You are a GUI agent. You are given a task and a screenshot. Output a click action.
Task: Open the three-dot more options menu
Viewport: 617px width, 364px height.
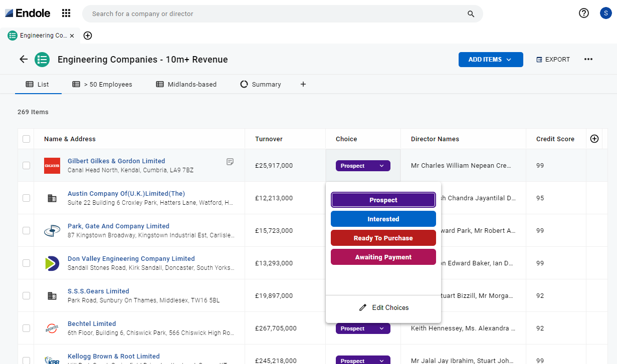588,60
